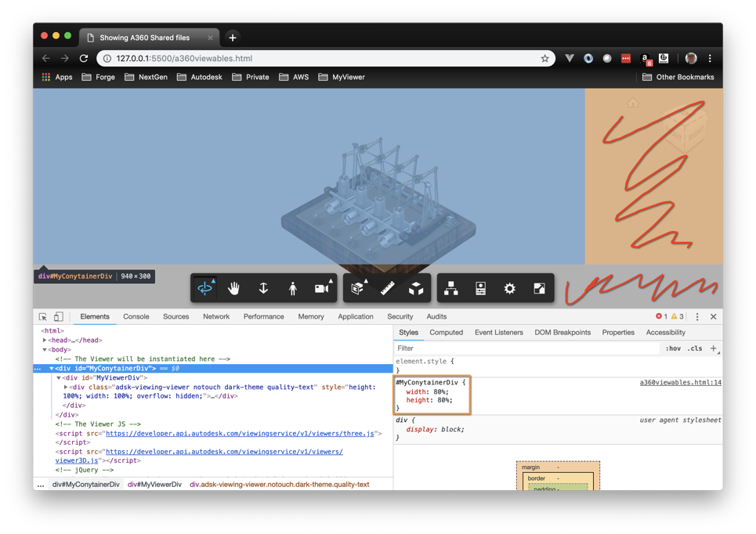Open Chrome's three-dot menu

pos(710,58)
